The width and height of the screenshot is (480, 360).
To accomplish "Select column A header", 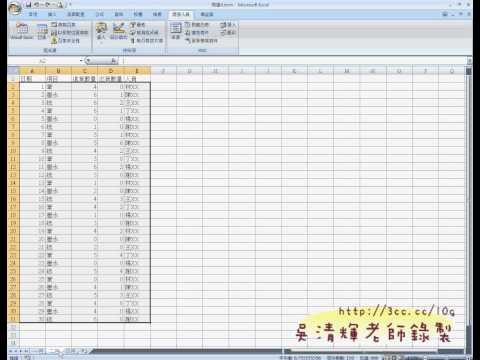I will 32,71.
